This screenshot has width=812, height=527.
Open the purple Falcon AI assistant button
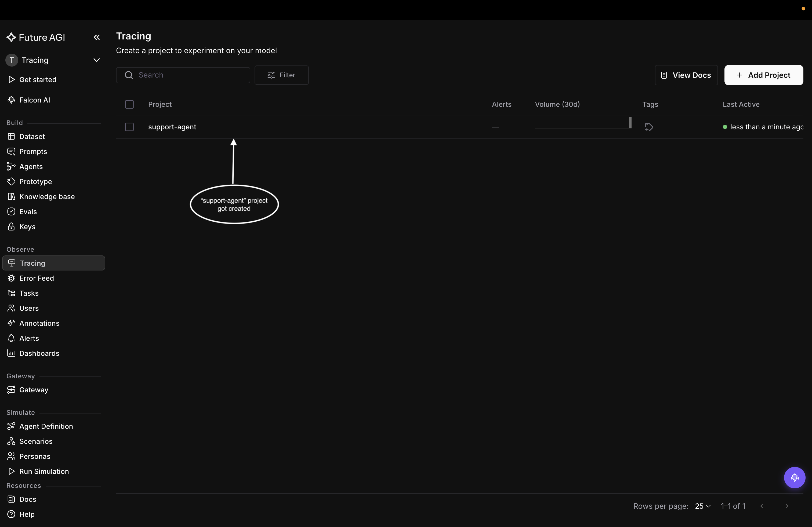tap(795, 477)
